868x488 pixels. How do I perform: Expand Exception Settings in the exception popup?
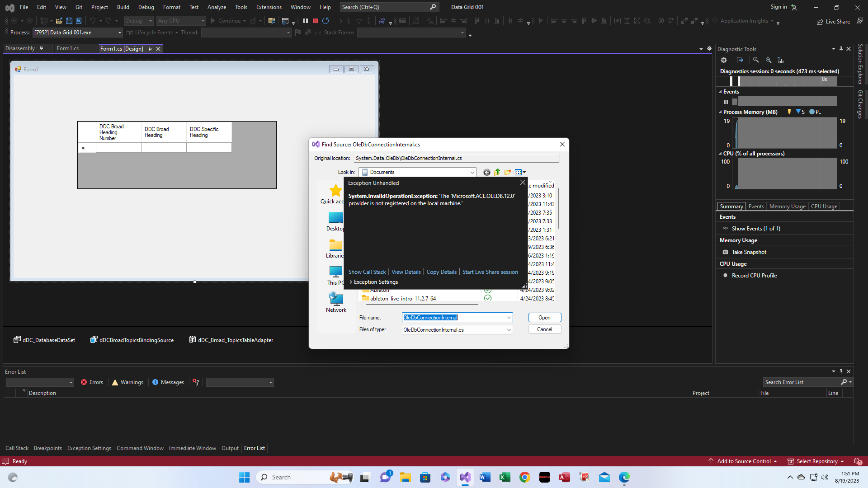pyautogui.click(x=351, y=282)
